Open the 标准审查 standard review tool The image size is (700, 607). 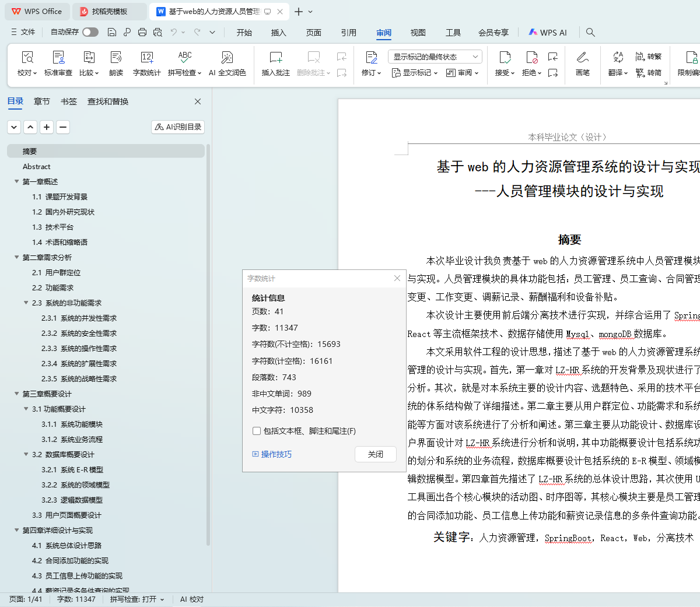click(x=58, y=63)
